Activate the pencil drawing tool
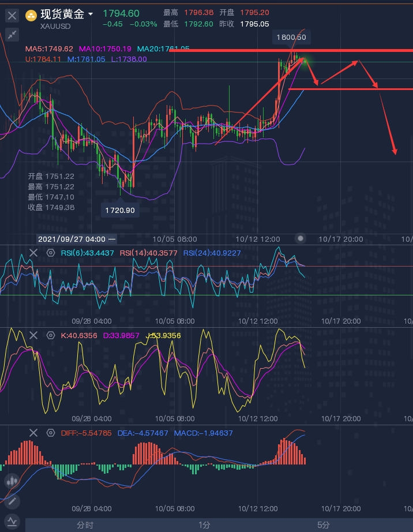This screenshot has width=413, height=532. [12, 501]
